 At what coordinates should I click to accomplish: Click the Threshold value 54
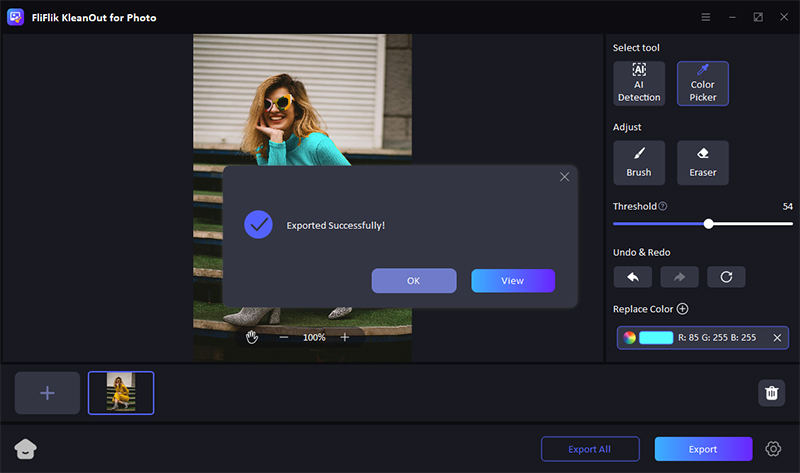click(788, 206)
